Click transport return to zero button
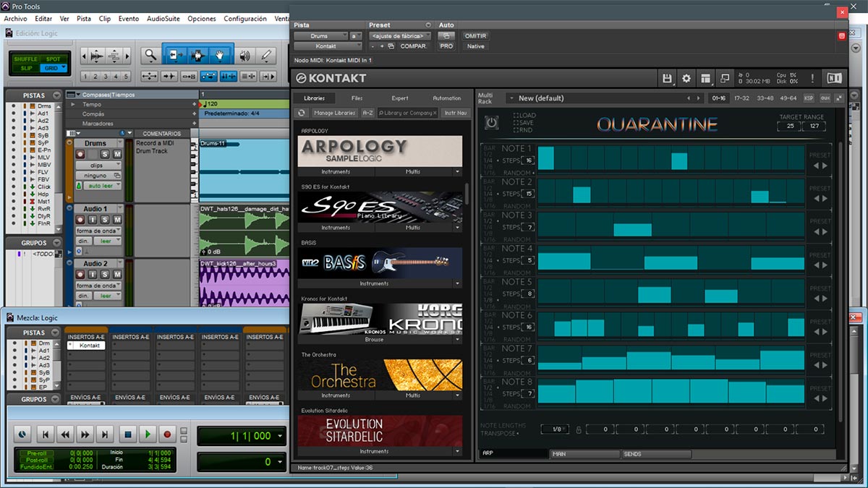 [x=45, y=435]
